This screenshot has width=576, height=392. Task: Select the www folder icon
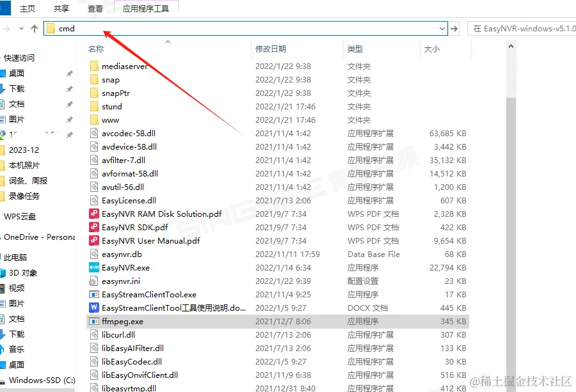click(94, 120)
